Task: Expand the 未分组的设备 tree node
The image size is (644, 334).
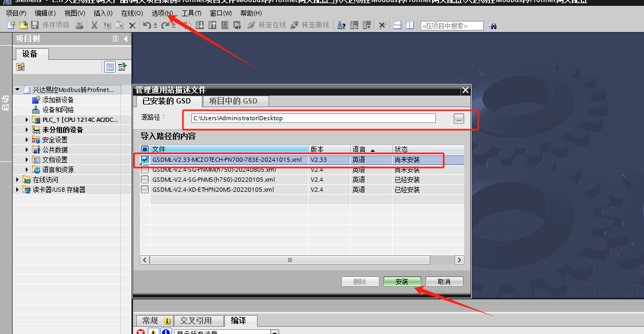Action: coord(27,130)
